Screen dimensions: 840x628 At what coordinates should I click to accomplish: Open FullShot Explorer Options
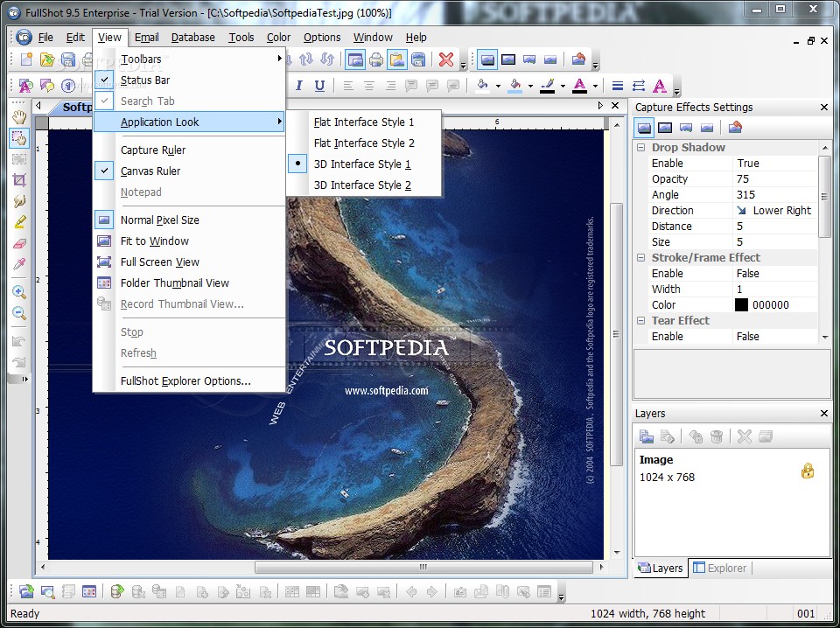[189, 381]
